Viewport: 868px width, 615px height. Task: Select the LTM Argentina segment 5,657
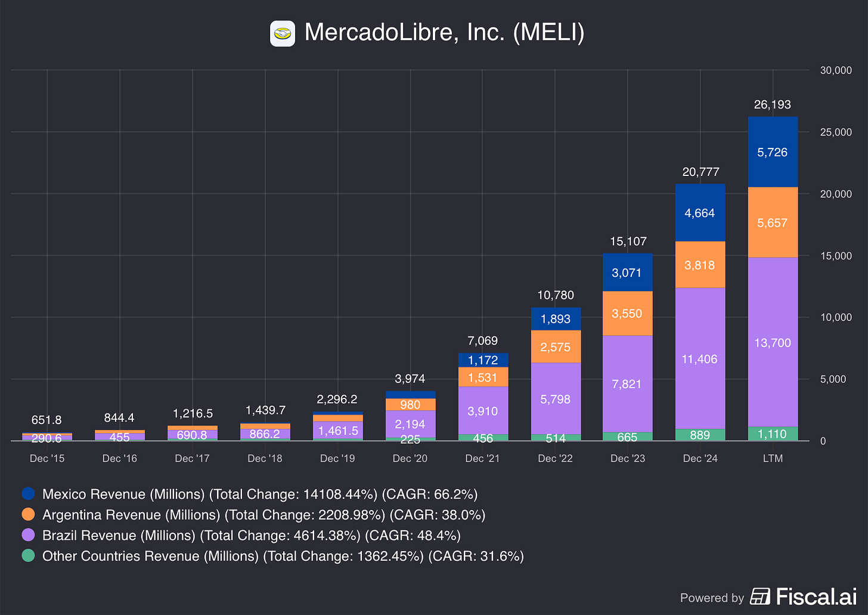(x=773, y=222)
